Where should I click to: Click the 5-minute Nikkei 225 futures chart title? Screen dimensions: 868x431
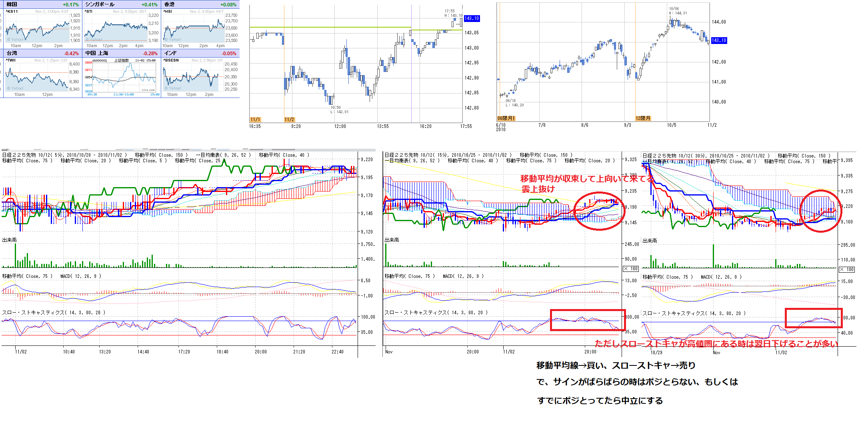[64, 155]
